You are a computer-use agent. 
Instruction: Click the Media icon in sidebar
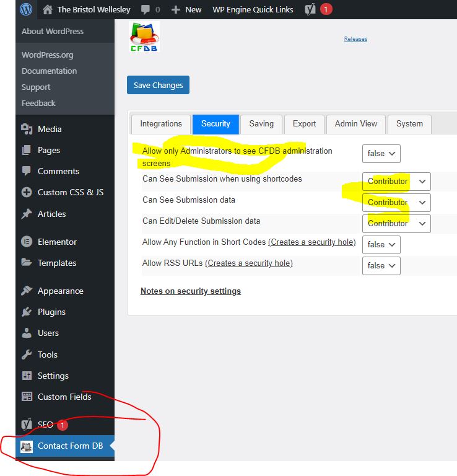click(x=27, y=129)
